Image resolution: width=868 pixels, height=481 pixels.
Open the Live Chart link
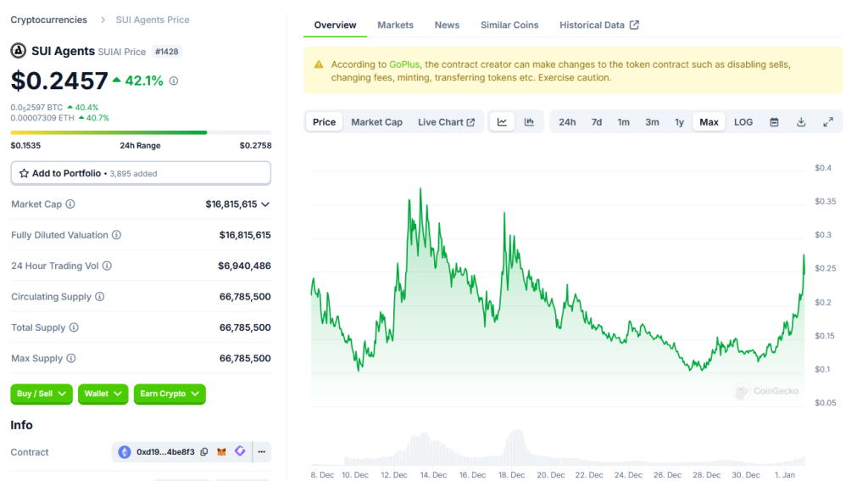446,122
